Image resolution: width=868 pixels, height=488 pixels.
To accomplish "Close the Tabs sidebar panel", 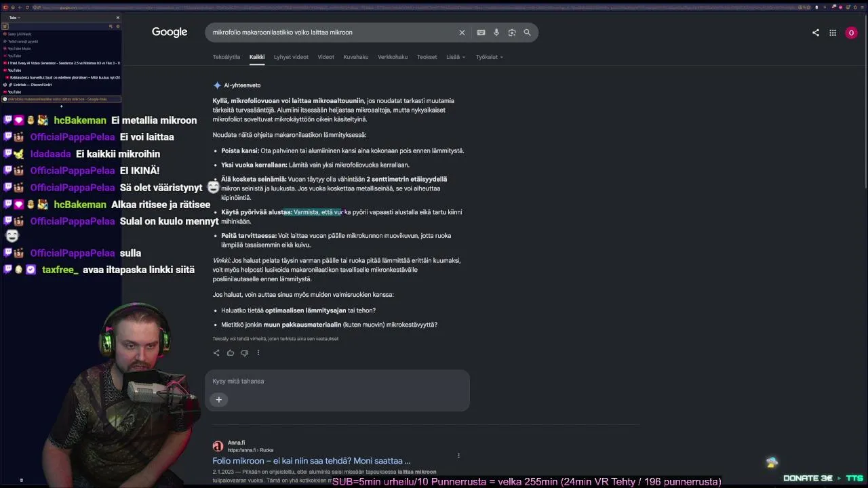I will click(x=117, y=18).
